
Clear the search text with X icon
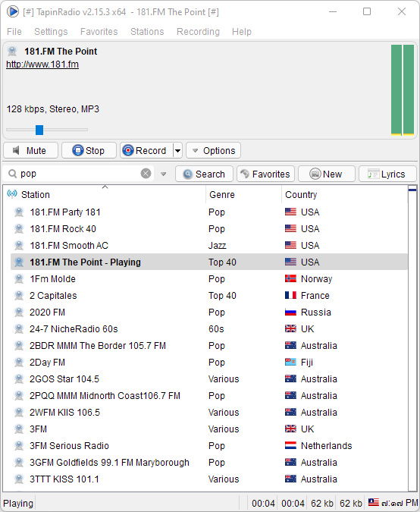pos(146,174)
